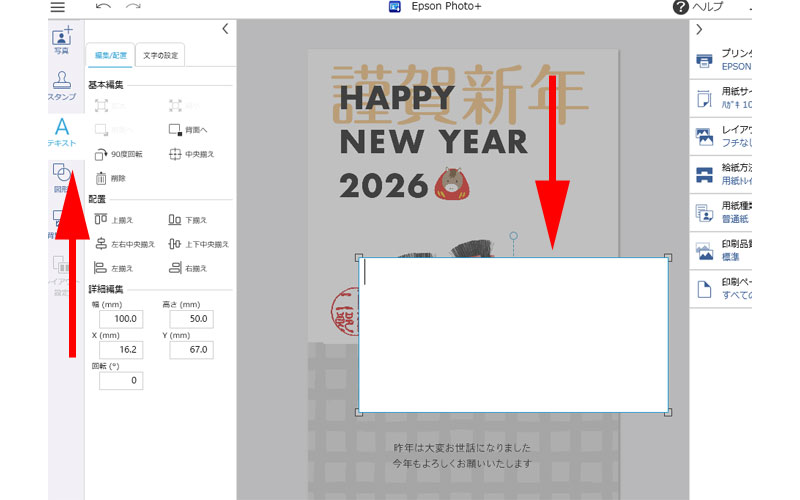This screenshot has height=500, width=800.
Task: Select the red round seal stamp
Action: [345, 311]
